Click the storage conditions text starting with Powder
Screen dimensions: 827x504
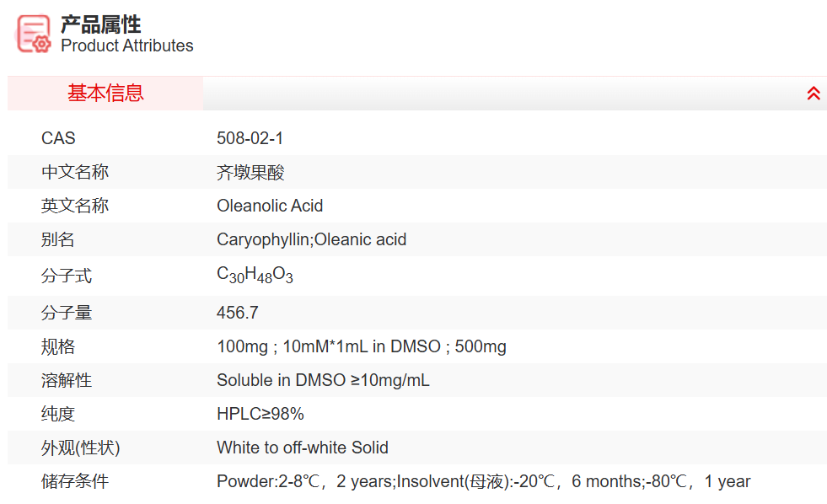tap(483, 481)
